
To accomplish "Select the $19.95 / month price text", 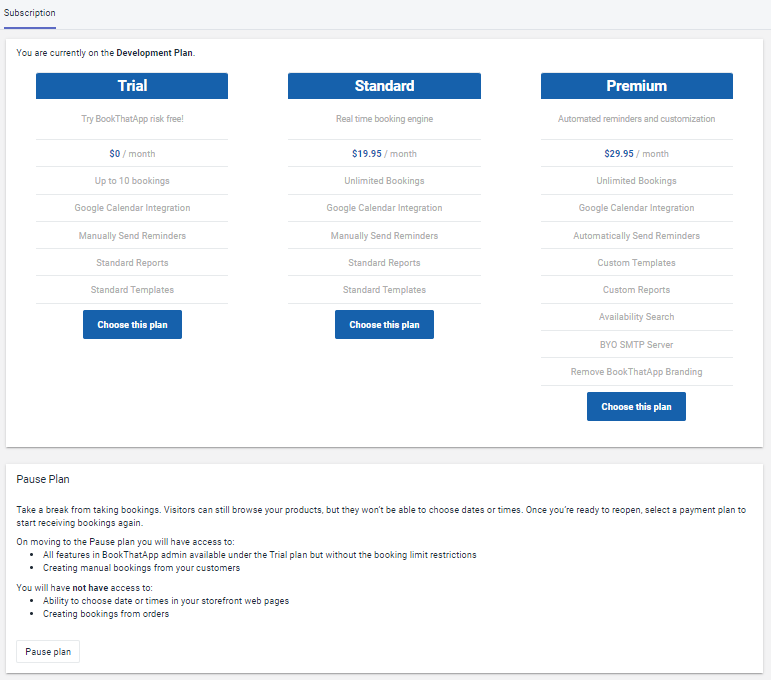I will (385, 154).
